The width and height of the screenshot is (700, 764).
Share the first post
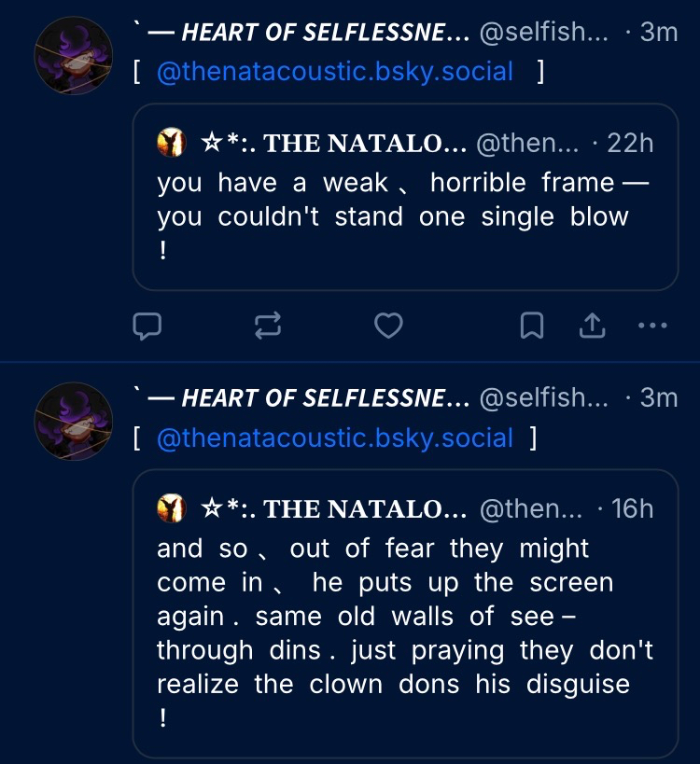(x=593, y=326)
